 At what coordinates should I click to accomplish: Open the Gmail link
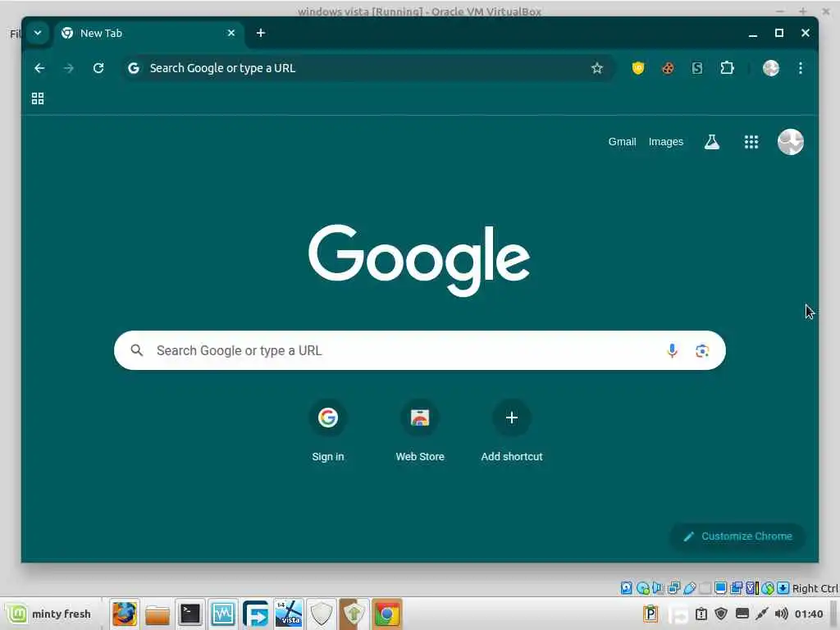point(622,142)
